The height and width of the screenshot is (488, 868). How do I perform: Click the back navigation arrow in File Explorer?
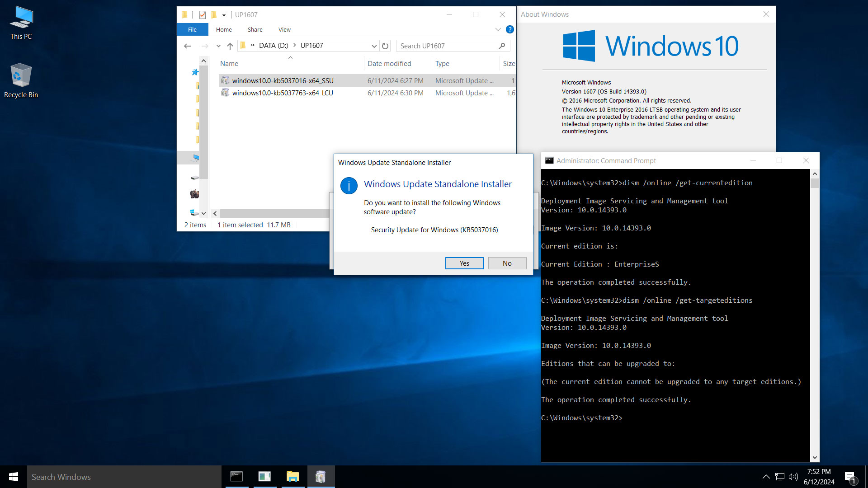click(187, 45)
